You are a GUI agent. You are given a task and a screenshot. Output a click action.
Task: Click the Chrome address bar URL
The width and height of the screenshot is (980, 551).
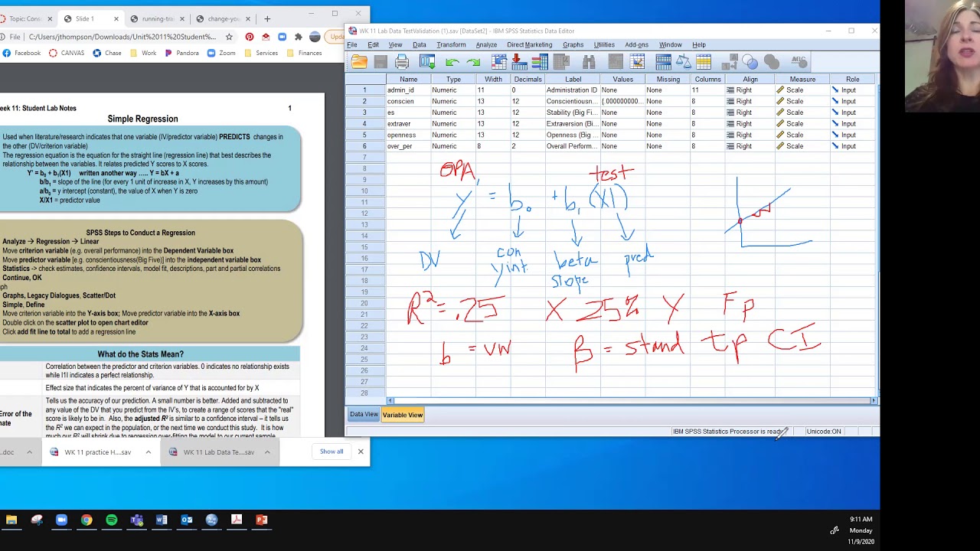(x=122, y=37)
